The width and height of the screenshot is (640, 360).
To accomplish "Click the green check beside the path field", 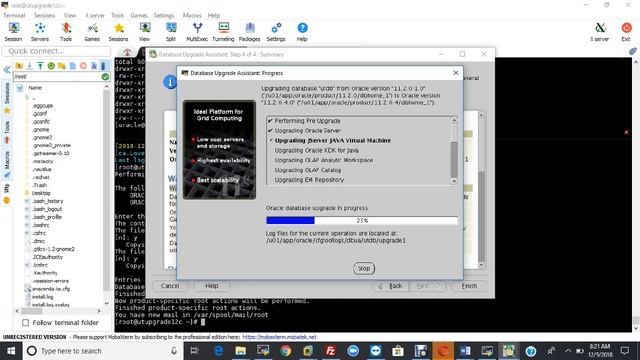I will (x=105, y=76).
